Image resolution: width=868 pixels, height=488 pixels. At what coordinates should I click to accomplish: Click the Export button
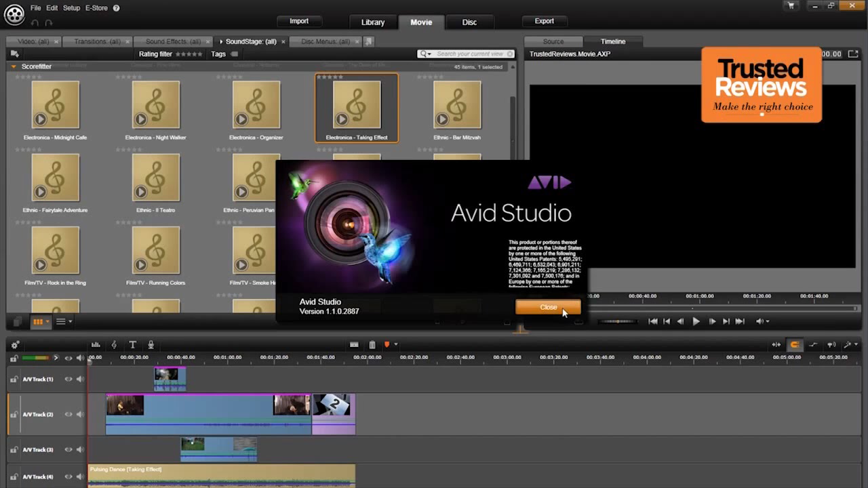[544, 21]
